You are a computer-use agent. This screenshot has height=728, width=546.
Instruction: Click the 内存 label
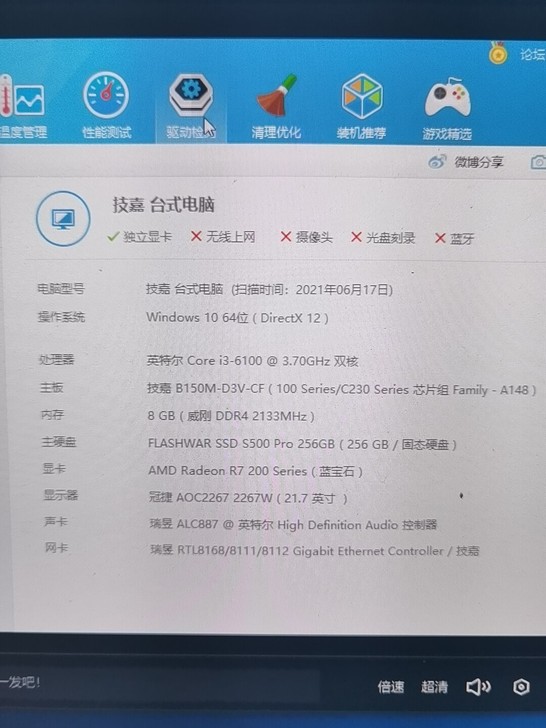pyautogui.click(x=52, y=414)
